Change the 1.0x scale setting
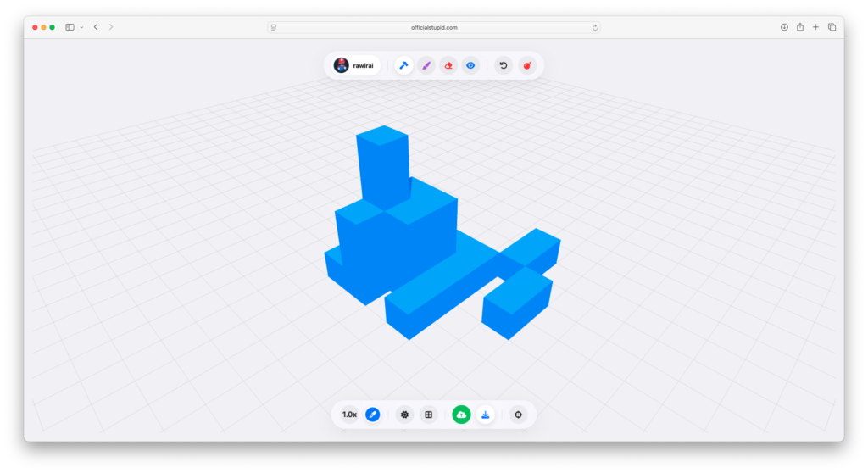Image resolution: width=868 pixels, height=473 pixels. click(349, 415)
